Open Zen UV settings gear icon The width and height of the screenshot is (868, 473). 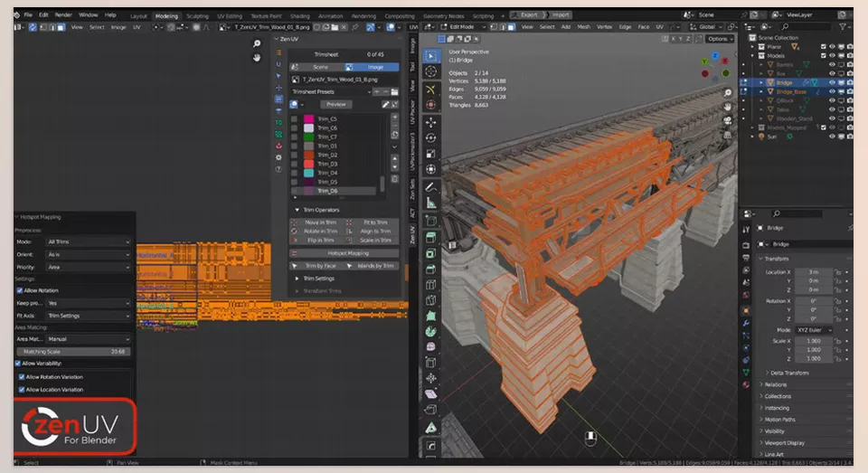coord(278,157)
